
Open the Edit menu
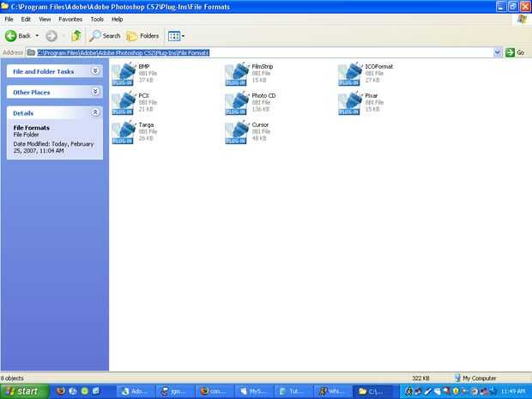26,20
